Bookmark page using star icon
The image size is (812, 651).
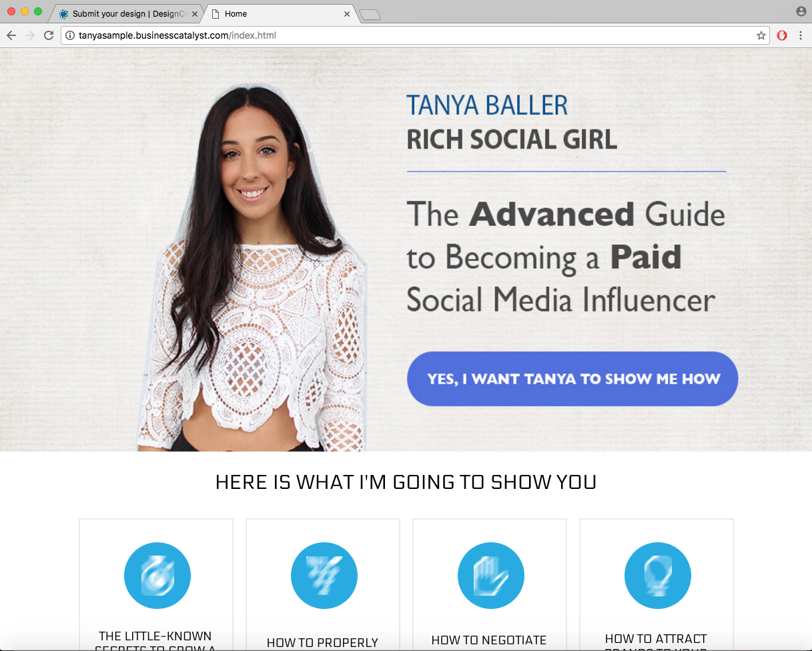coord(761,35)
